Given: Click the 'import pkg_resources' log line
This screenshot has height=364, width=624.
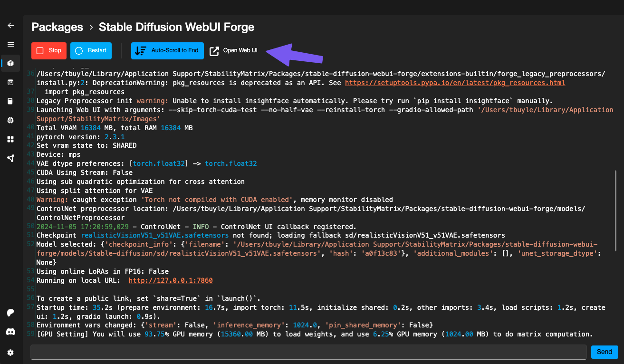Looking at the screenshot, I should [84, 92].
